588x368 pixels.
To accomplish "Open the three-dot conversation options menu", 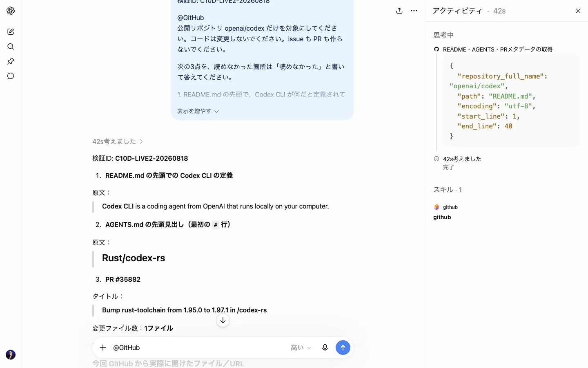I will tap(414, 11).
